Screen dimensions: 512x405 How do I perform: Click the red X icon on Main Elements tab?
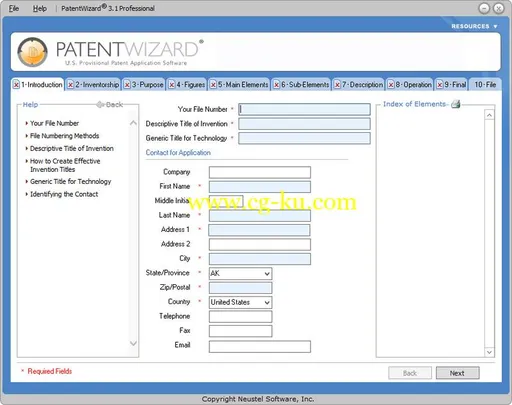coord(213,85)
